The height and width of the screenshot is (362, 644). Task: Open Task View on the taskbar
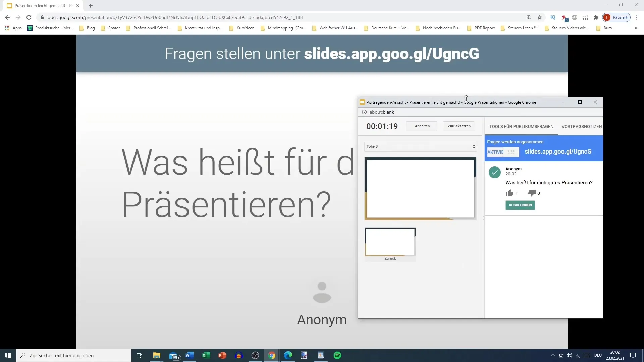point(140,355)
